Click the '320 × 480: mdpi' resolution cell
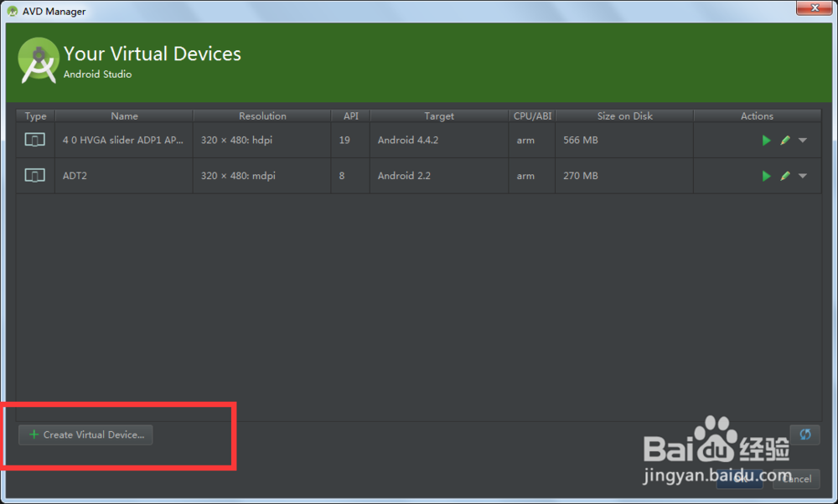 point(261,176)
